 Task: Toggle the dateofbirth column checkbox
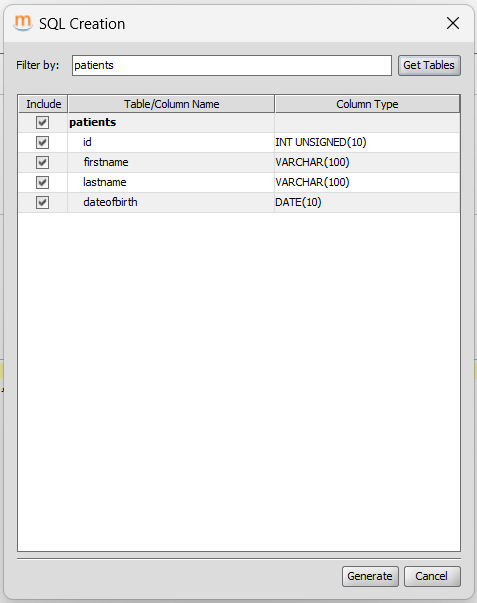[42, 202]
